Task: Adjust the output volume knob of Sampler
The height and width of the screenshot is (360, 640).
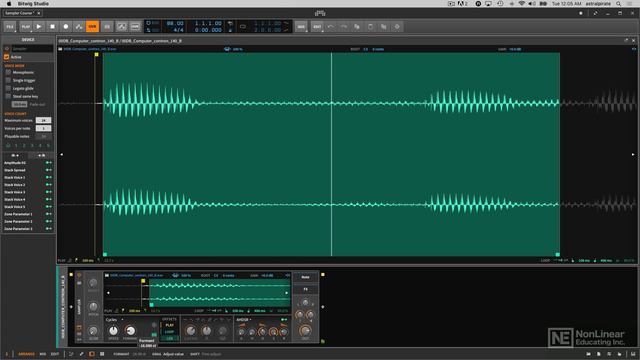Action: coord(305,331)
